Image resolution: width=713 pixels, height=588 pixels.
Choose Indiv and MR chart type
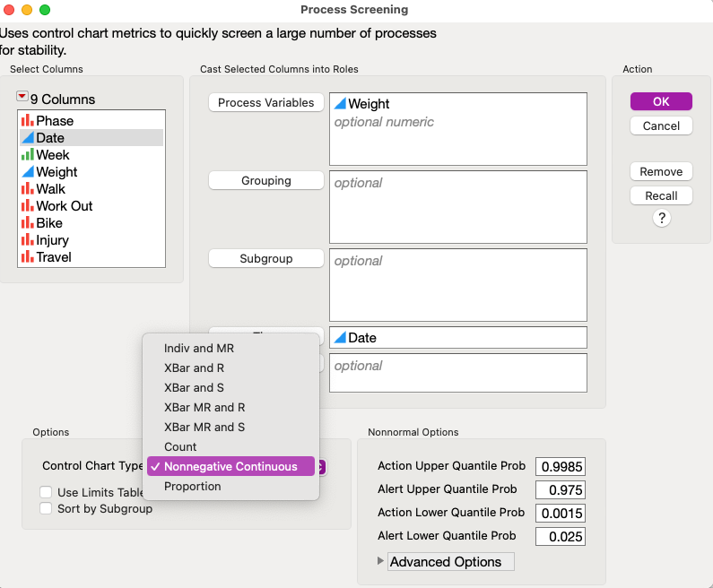tap(231, 348)
